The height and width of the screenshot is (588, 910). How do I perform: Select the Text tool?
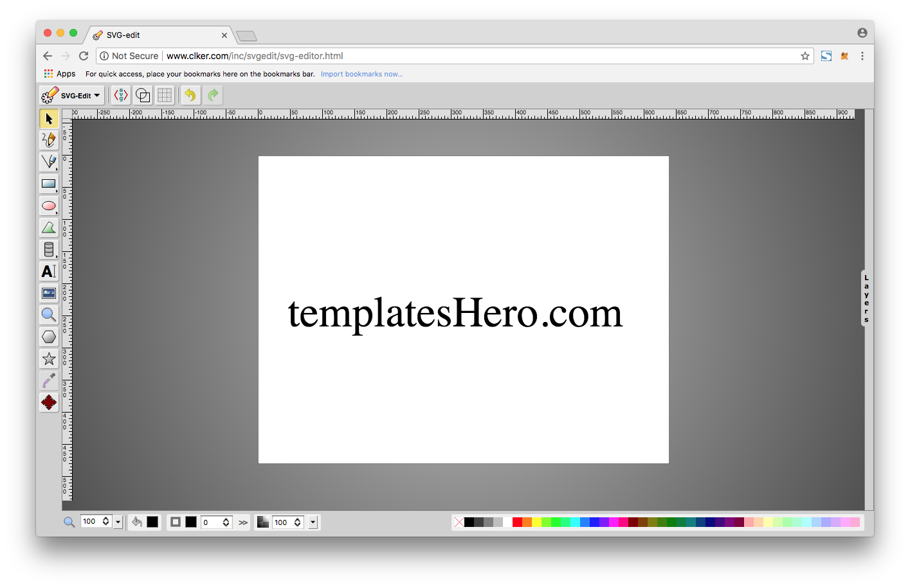coord(49,271)
